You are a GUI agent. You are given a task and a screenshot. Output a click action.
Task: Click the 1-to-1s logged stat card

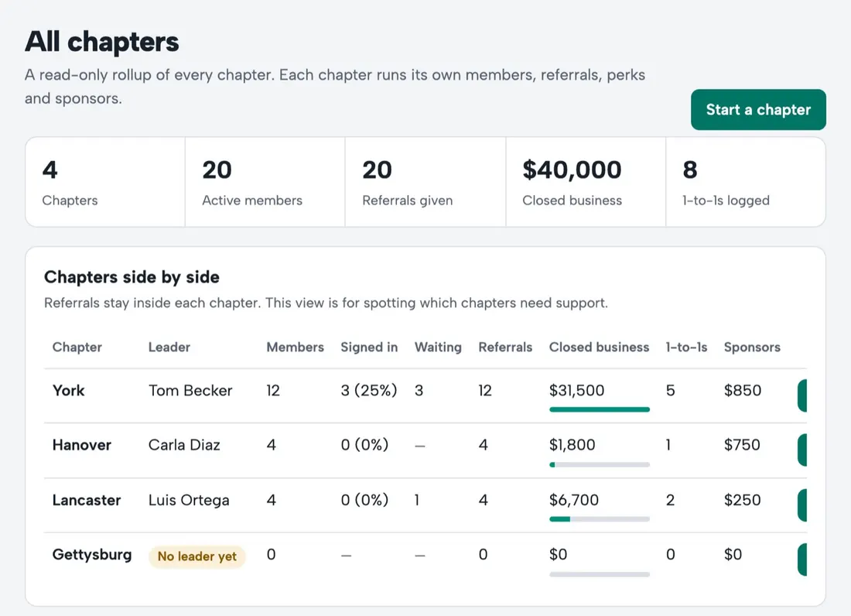(746, 182)
